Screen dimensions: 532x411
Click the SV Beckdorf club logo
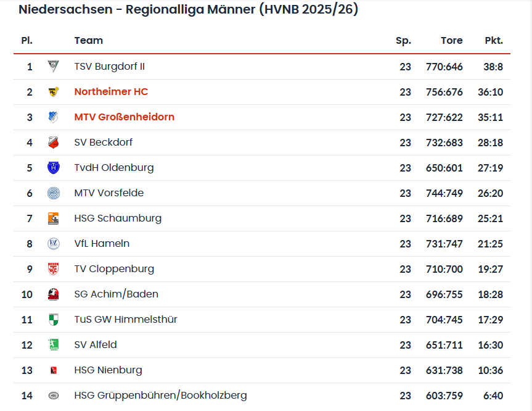[x=54, y=143]
